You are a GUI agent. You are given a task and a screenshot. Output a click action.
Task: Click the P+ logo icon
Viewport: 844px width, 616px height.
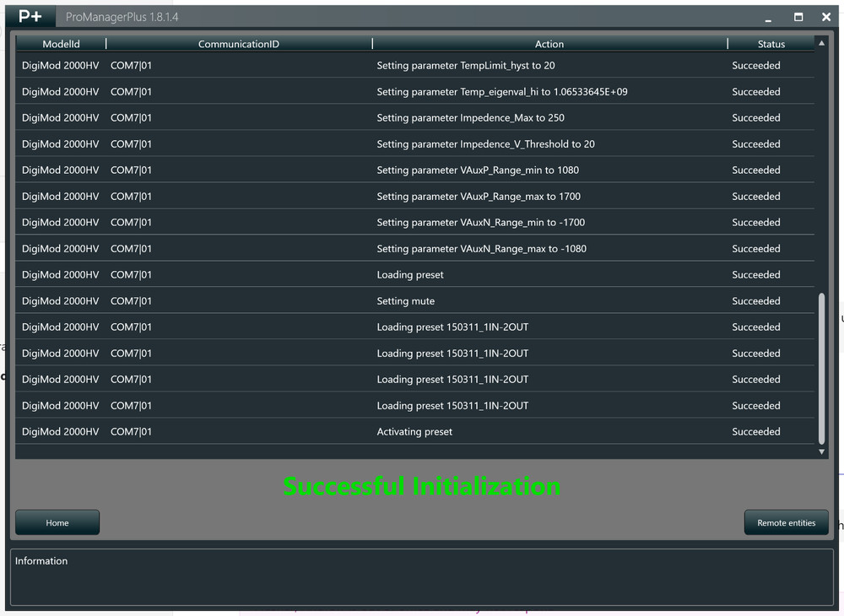pyautogui.click(x=30, y=17)
